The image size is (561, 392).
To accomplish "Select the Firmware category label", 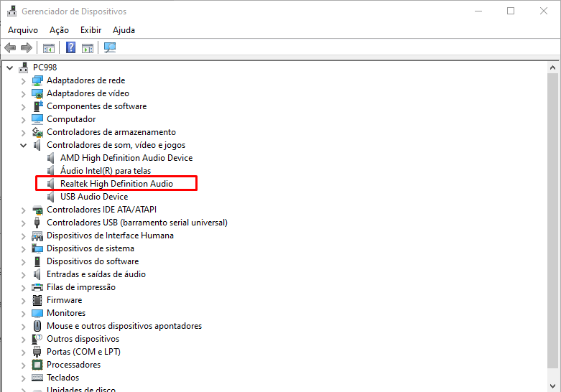I will point(65,300).
